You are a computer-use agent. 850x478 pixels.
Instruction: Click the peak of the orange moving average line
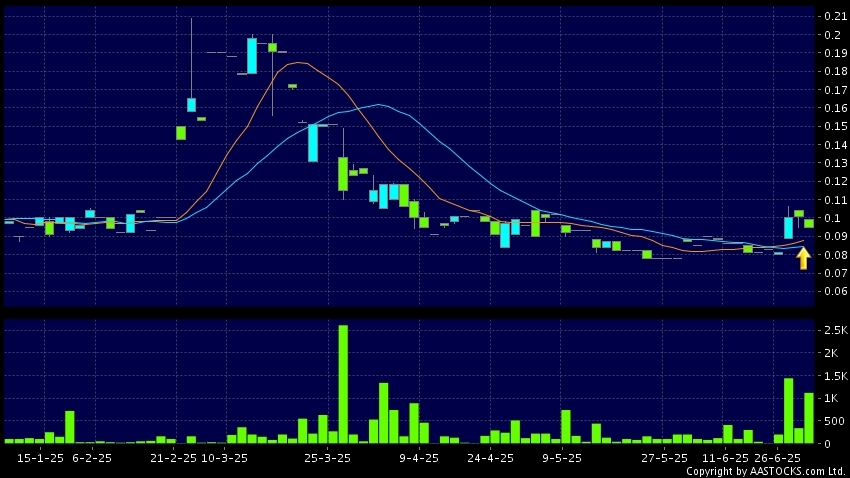[x=299, y=63]
